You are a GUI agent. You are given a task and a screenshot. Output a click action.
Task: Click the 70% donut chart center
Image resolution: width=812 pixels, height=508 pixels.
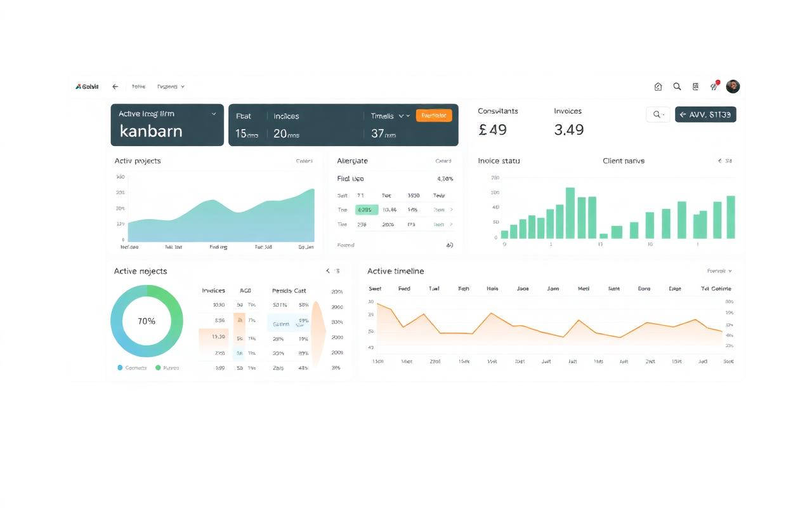147,321
